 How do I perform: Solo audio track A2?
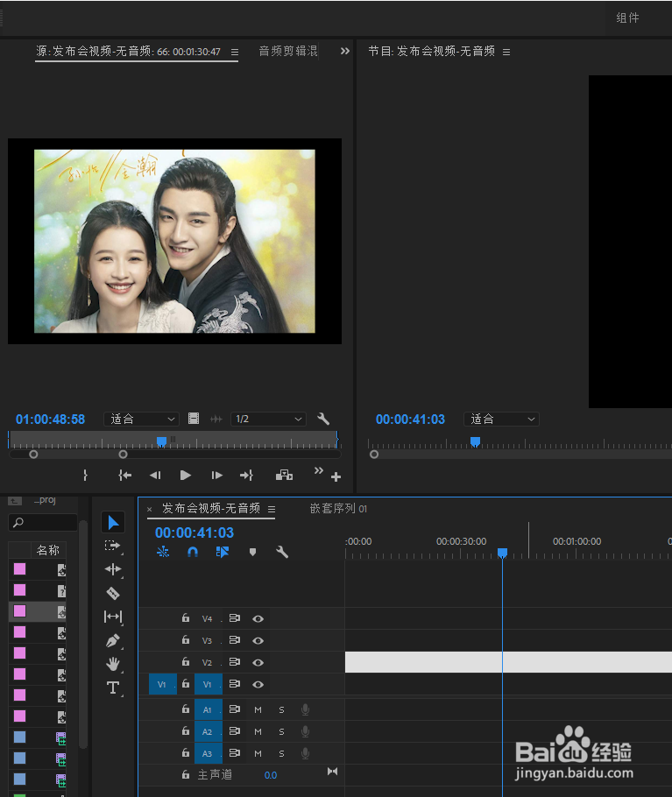(281, 731)
